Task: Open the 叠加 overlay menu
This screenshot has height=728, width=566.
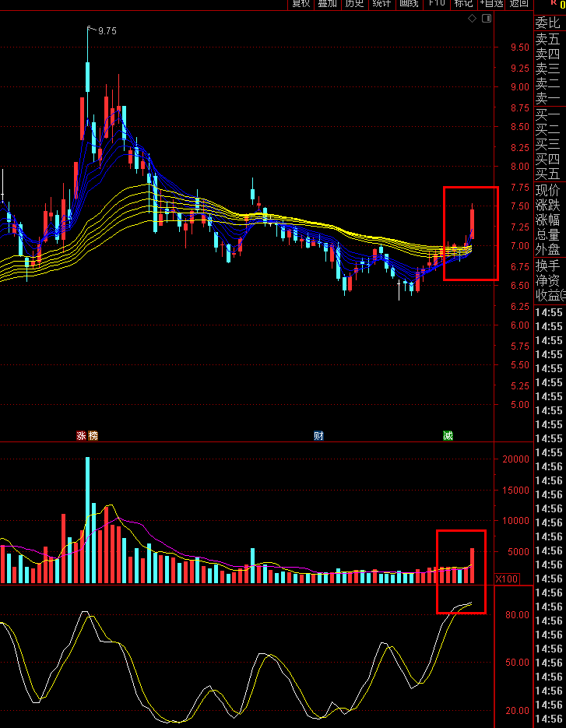Action: click(x=328, y=4)
